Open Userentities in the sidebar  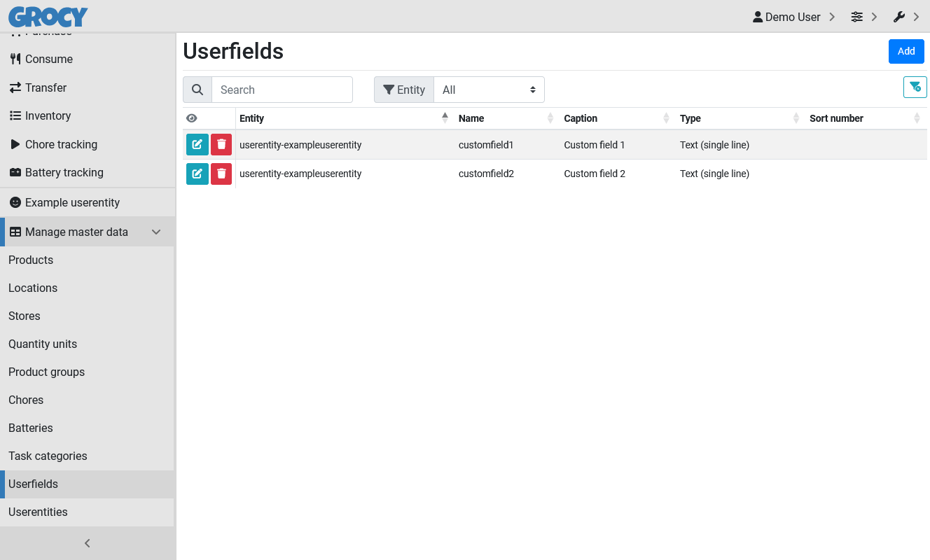coord(38,512)
